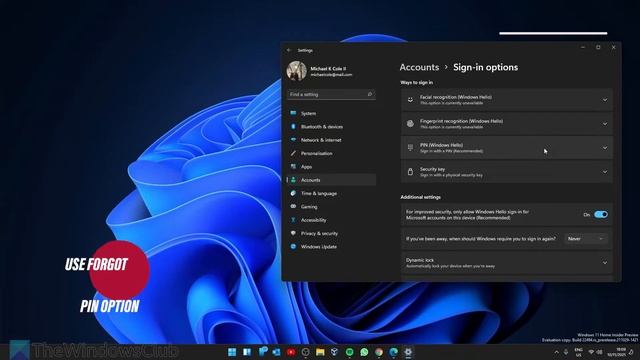Viewport: 640px width, 360px height.
Task: Click the Settings gear taskbar icon
Action: pos(408,352)
